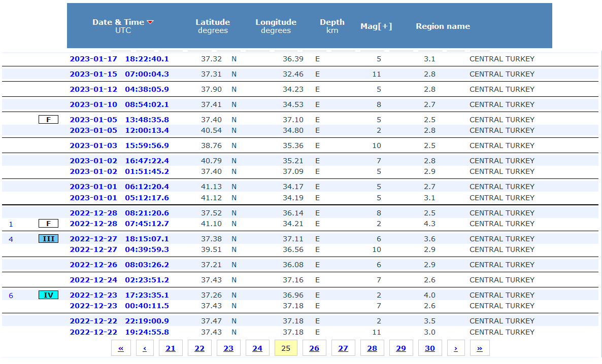Image resolution: width=602 pixels, height=364 pixels.
Task: Open earthquake 2023-01-10 08:54:02.1
Action: tap(119, 104)
